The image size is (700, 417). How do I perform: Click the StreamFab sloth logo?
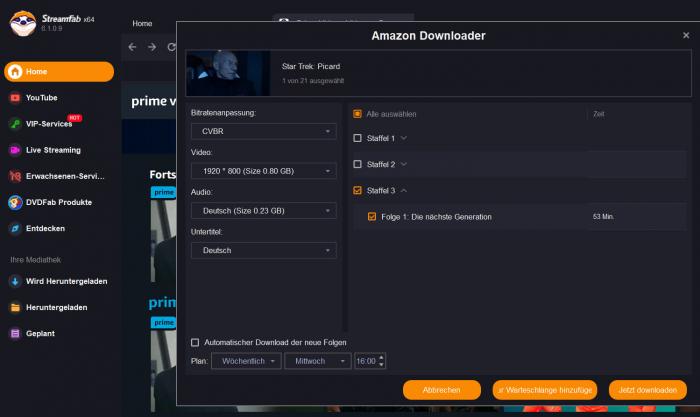pos(23,24)
